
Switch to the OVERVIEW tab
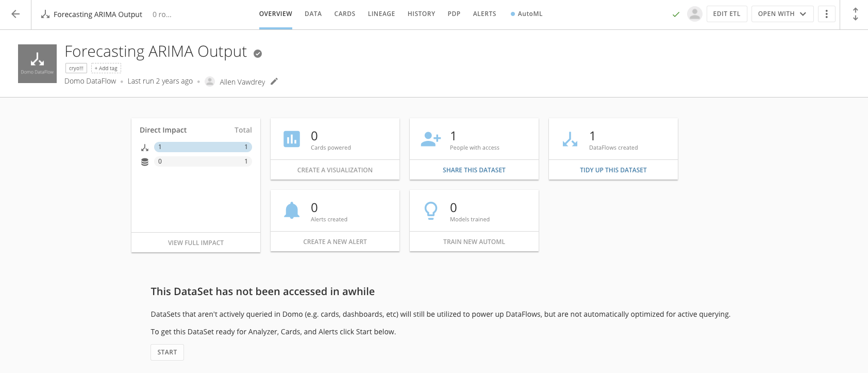click(276, 14)
